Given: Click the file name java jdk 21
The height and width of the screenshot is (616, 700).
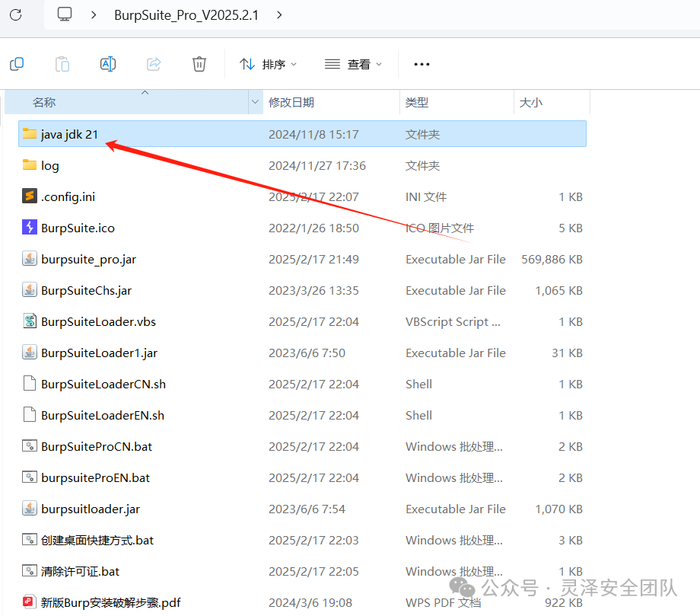Looking at the screenshot, I should click(x=69, y=135).
